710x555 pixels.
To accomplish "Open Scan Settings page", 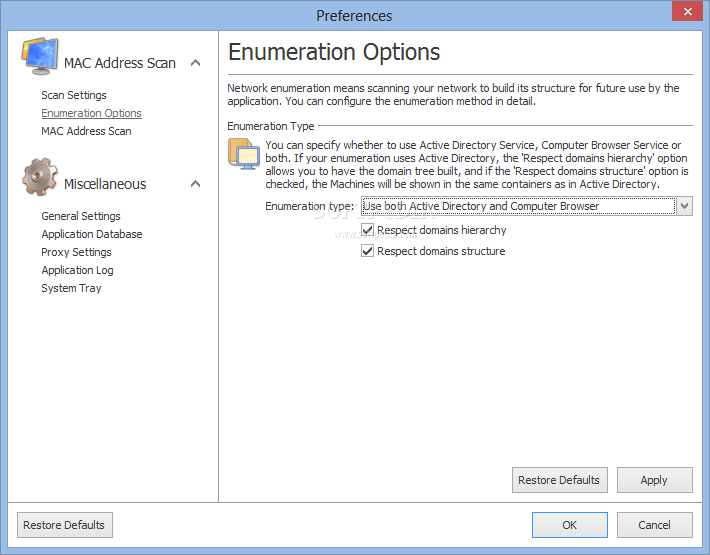I will pos(74,95).
